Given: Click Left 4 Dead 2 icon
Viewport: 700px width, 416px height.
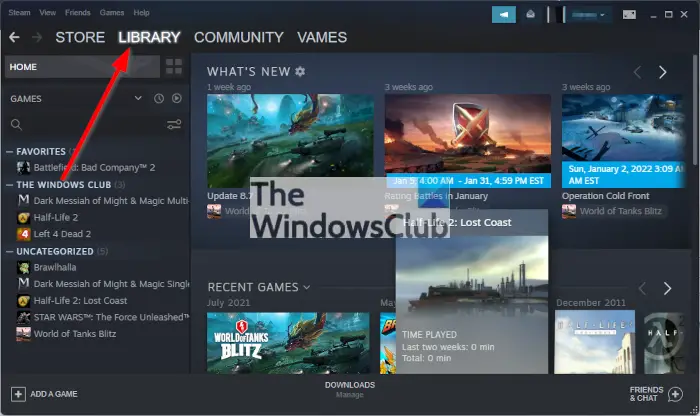Looking at the screenshot, I should tap(23, 234).
